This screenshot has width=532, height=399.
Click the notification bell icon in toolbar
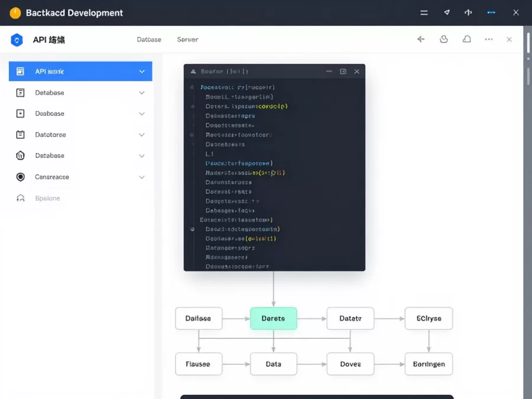[467, 40]
